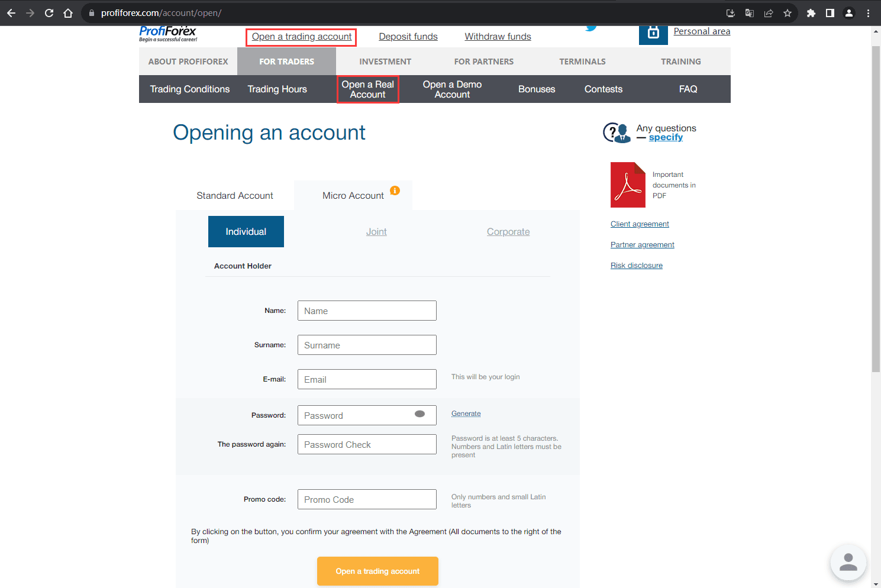
Task: Open the TRAINING menu
Action: [x=681, y=62]
